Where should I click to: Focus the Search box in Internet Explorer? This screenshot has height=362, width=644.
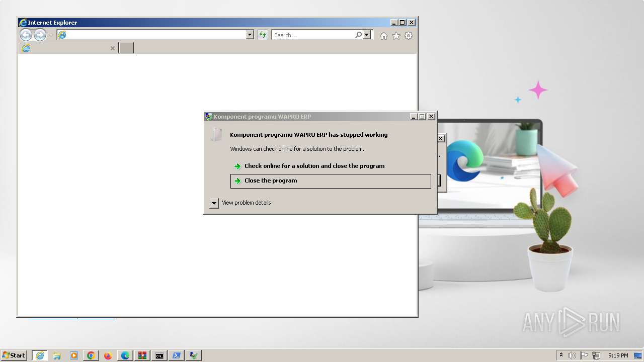click(313, 35)
